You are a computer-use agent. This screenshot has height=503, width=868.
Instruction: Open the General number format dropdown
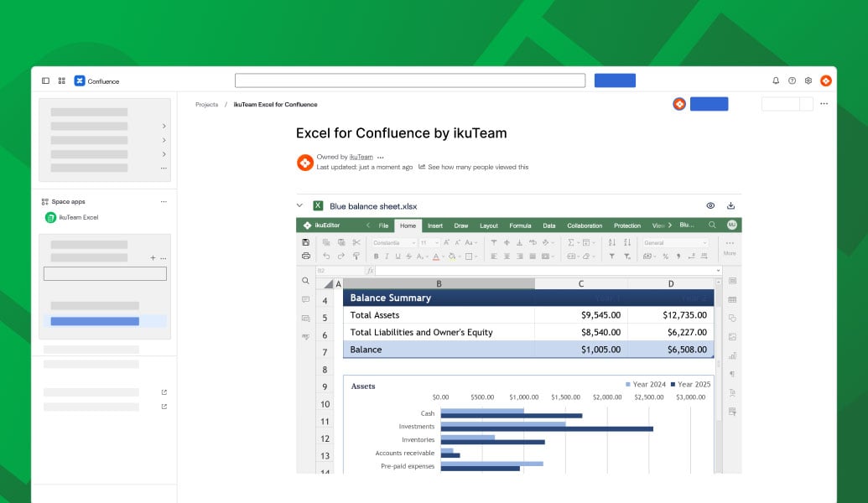click(x=675, y=242)
